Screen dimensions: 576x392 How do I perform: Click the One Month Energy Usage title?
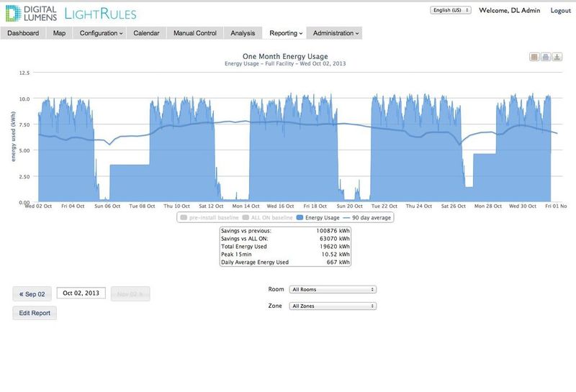coord(285,57)
